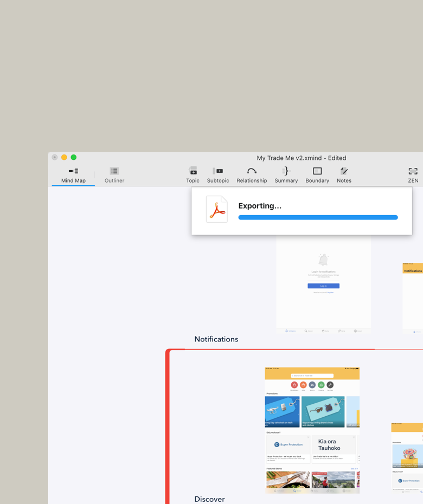This screenshot has height=504, width=423.
Task: Click the bell icon in the notifications thumbnail
Action: (323, 260)
